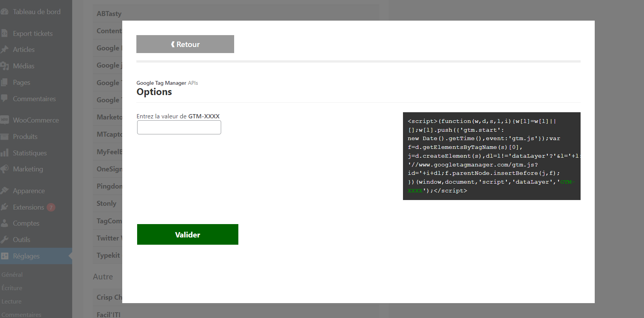
Task: Focus the GTM-XXXX value input field
Action: [x=179, y=128]
